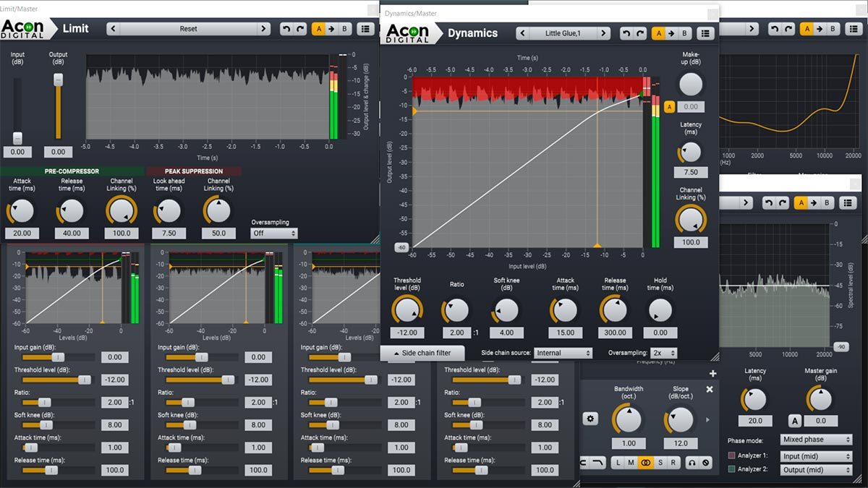Viewport: 868px width, 488px height.
Task: Toggle S channel mode button
Action: [660, 462]
